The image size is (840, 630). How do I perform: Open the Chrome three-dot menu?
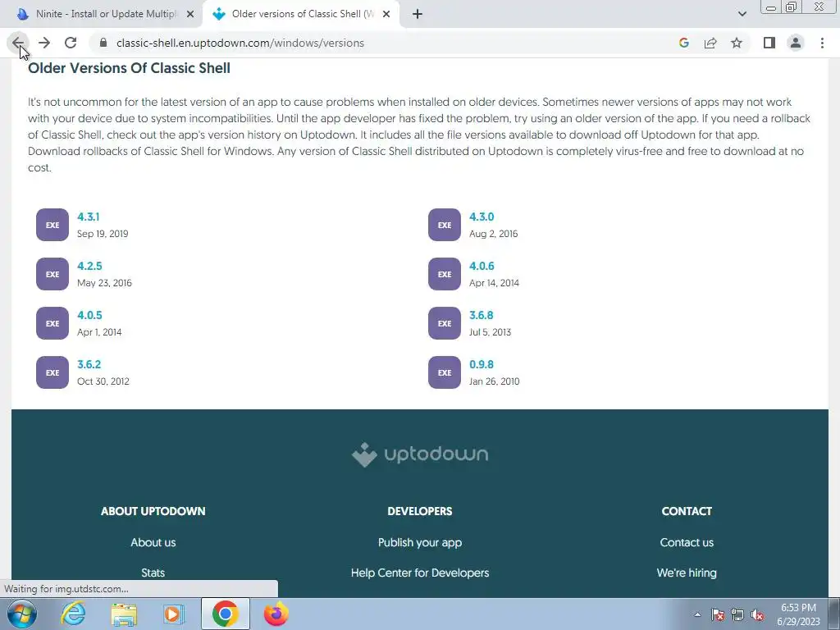[822, 43]
